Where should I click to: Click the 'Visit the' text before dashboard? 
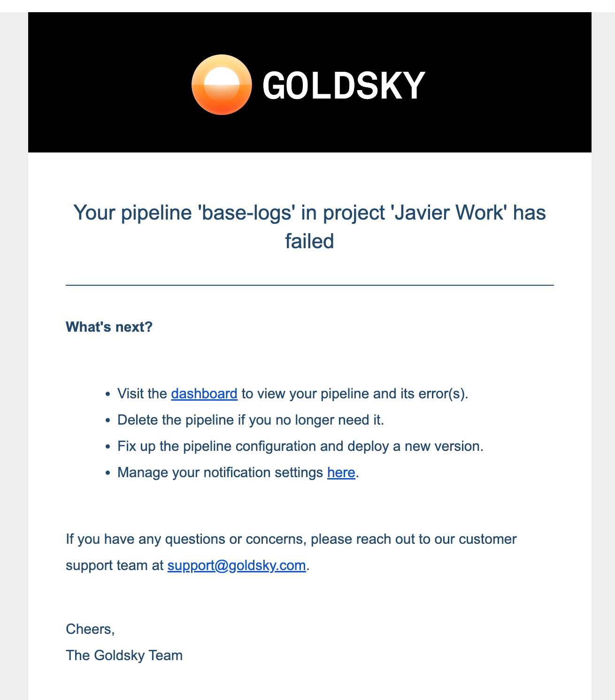pyautogui.click(x=142, y=393)
